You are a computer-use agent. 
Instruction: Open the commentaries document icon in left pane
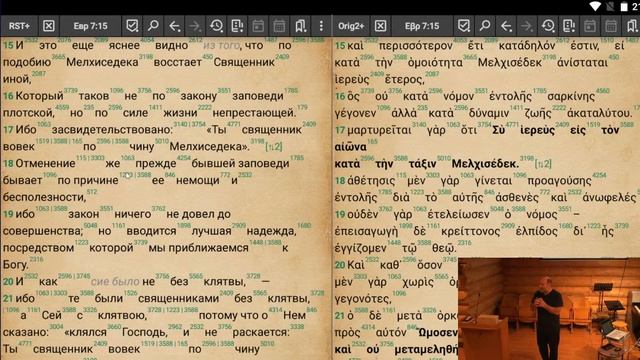pos(237,26)
